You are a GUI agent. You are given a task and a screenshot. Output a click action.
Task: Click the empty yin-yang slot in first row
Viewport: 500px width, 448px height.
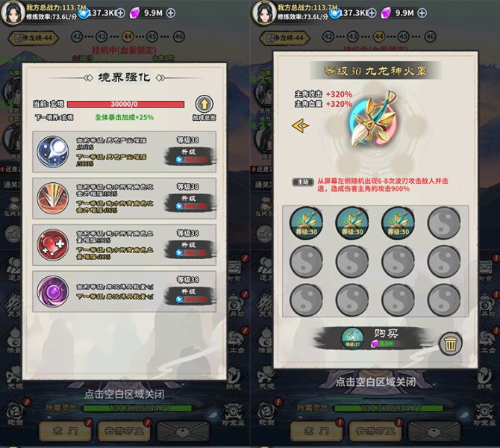click(x=444, y=223)
